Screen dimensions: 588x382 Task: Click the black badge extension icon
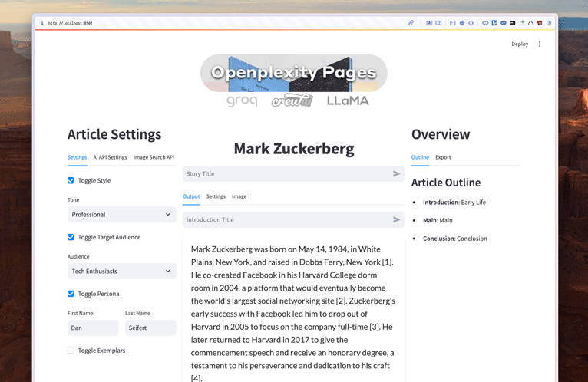pyautogui.click(x=512, y=23)
